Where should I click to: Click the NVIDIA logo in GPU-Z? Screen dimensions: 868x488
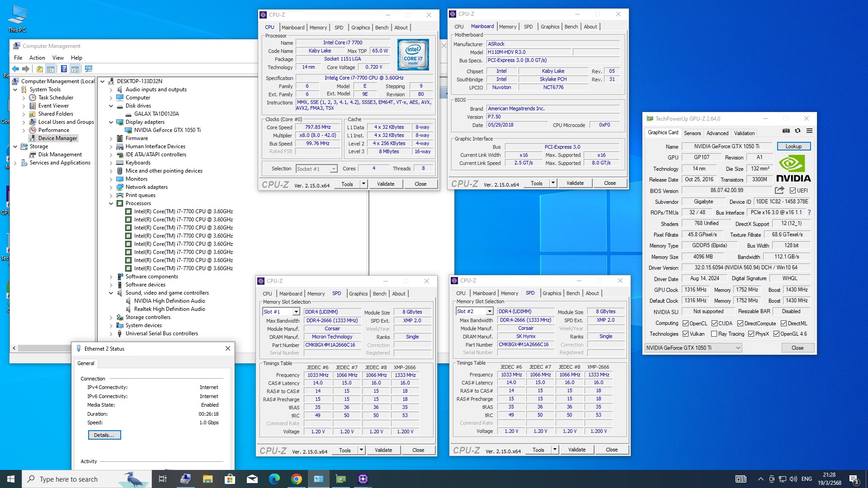[x=793, y=168]
